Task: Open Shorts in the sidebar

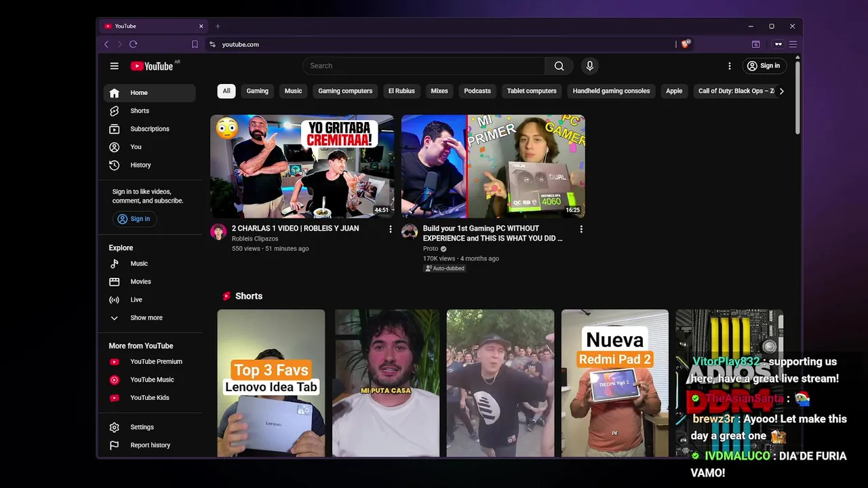Action: [150, 110]
